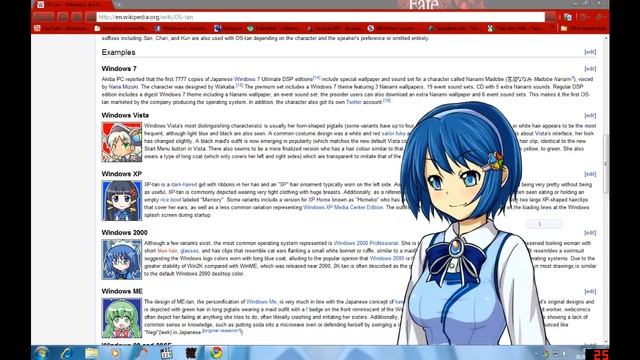This screenshot has width=640, height=360.
Task: Open the YouTube bookmark in bookmarks bar
Action: (x=61, y=28)
